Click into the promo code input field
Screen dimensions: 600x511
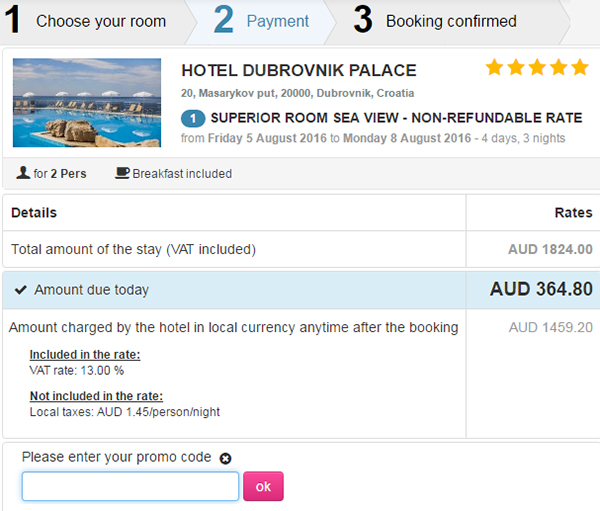click(x=130, y=486)
